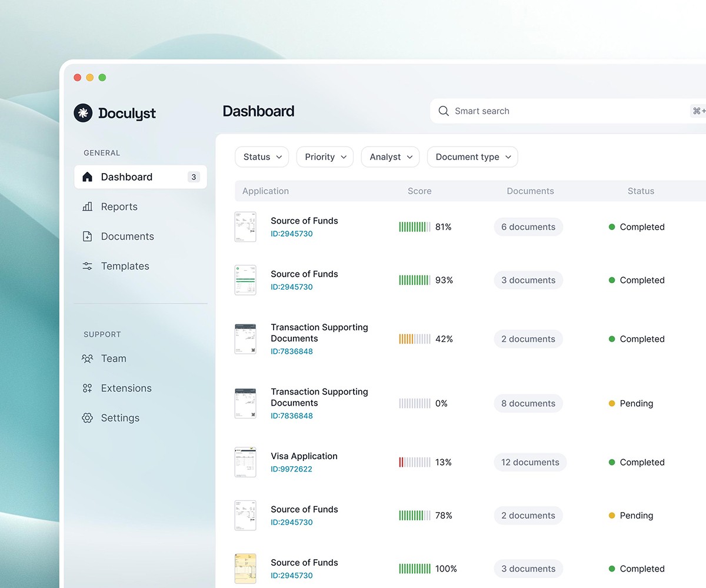Open ID:2945730 link in the 81% row
The width and height of the screenshot is (706, 588).
click(x=292, y=234)
